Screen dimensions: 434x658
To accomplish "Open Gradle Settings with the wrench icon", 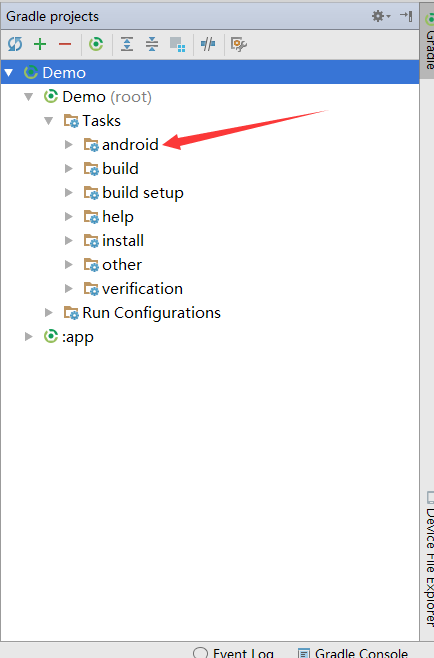I will (239, 44).
